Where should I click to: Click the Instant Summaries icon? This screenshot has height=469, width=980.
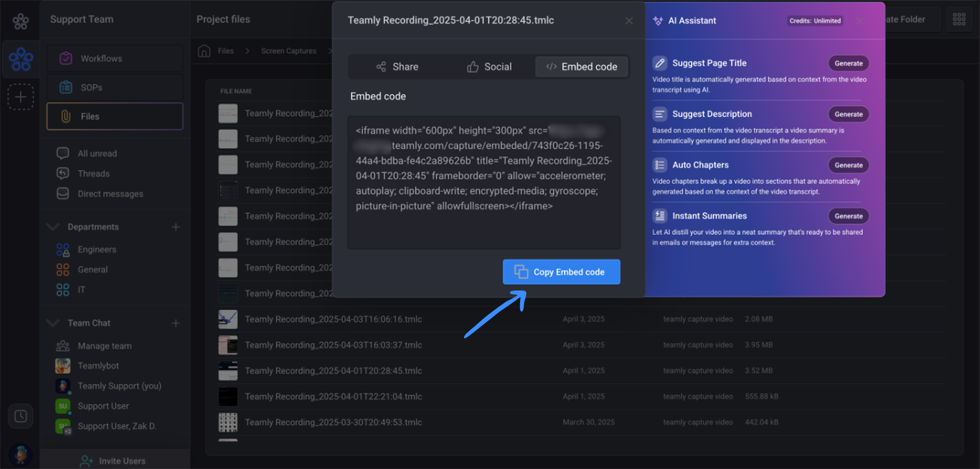pyautogui.click(x=660, y=216)
